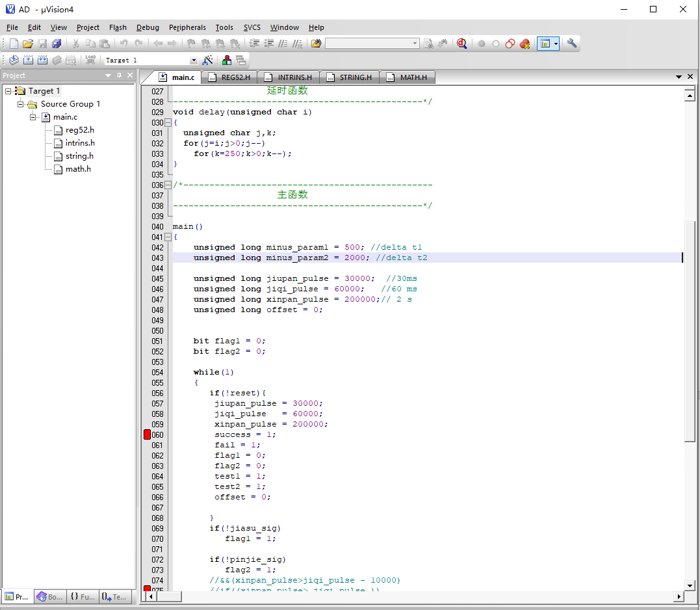
Task: Open the Project menu
Action: pos(88,27)
